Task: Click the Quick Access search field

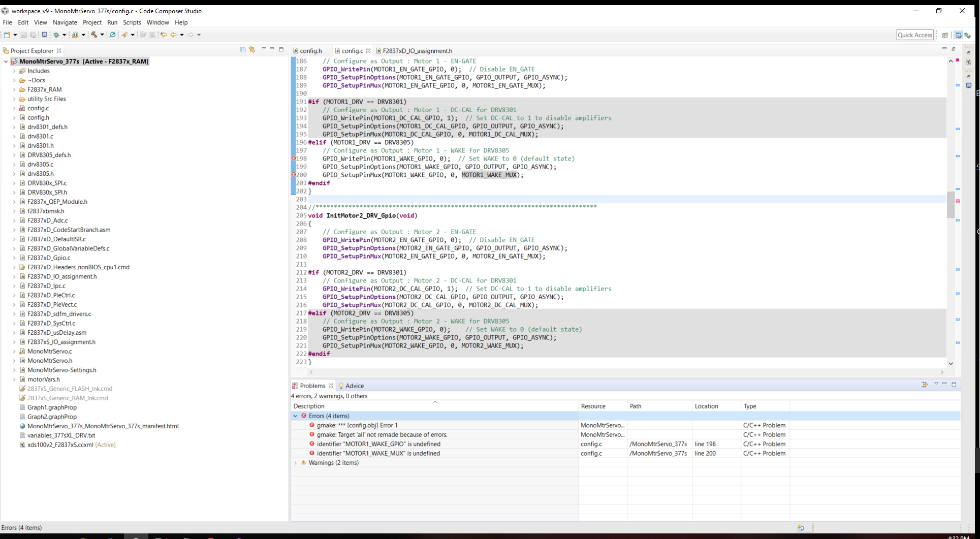Action: [x=914, y=35]
